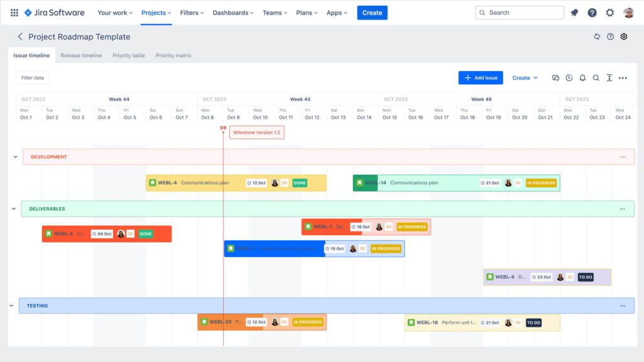The height and width of the screenshot is (362, 644).
Task: Open the roadmap settings gear below the profile avatar
Action: coord(624,36)
